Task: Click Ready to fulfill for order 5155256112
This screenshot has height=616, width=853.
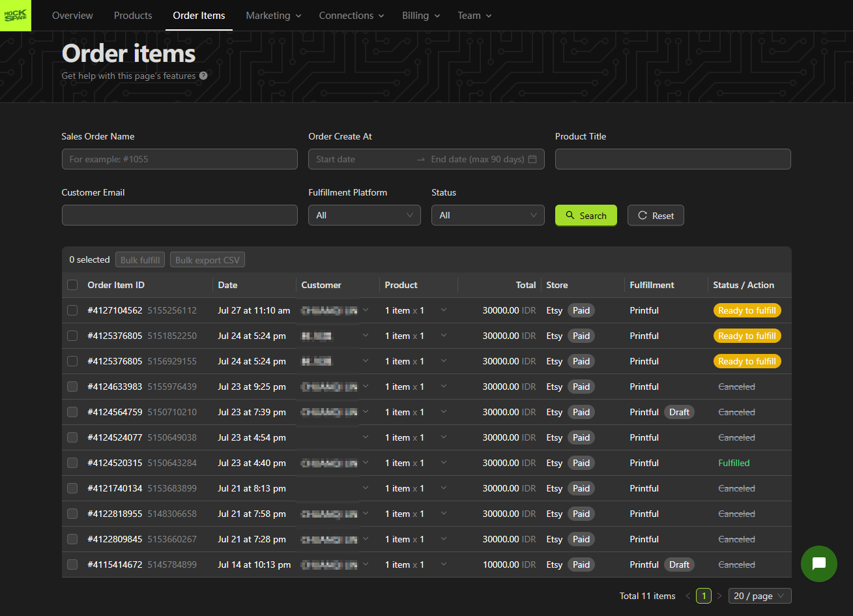Action: [747, 310]
